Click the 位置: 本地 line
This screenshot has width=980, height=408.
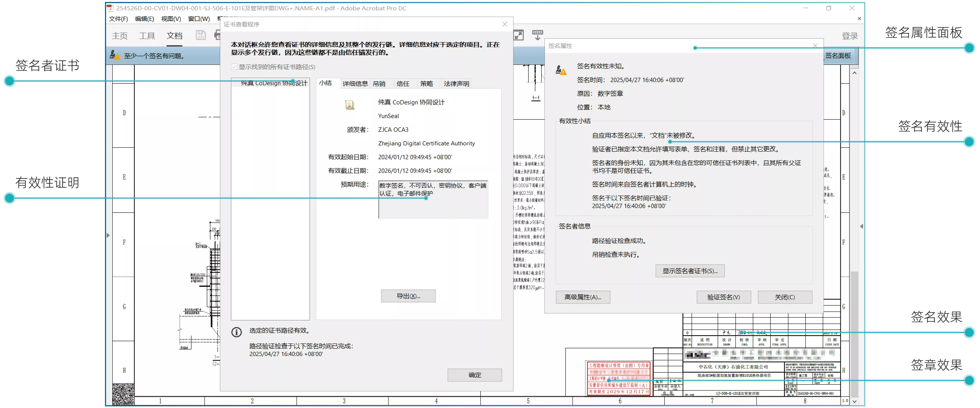click(593, 107)
